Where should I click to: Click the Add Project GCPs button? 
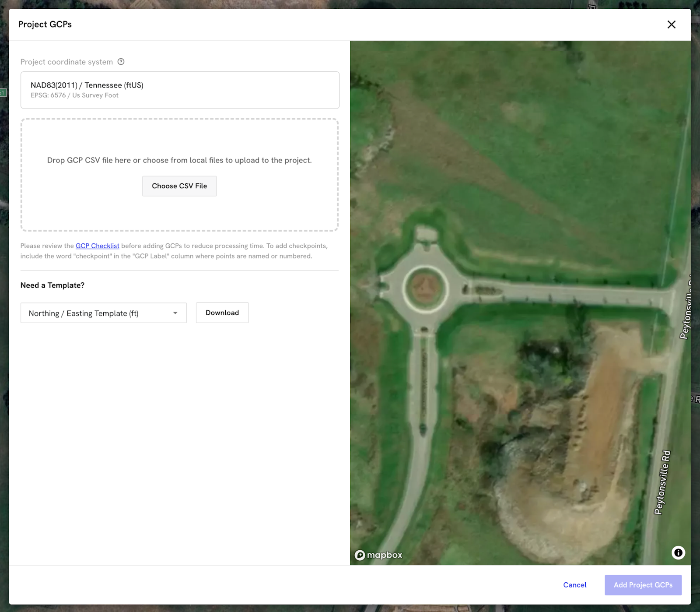point(643,585)
